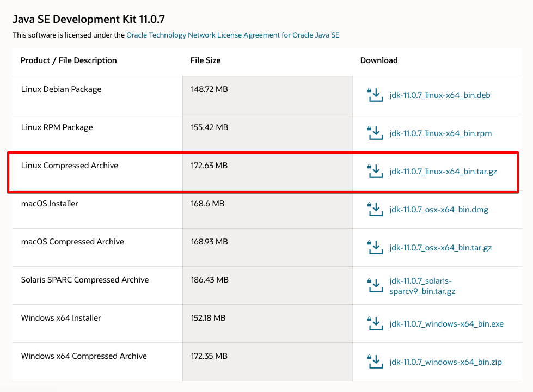
Task: Click jdk-11.0.7_windows-x64_bin.zip link
Action: [445, 362]
